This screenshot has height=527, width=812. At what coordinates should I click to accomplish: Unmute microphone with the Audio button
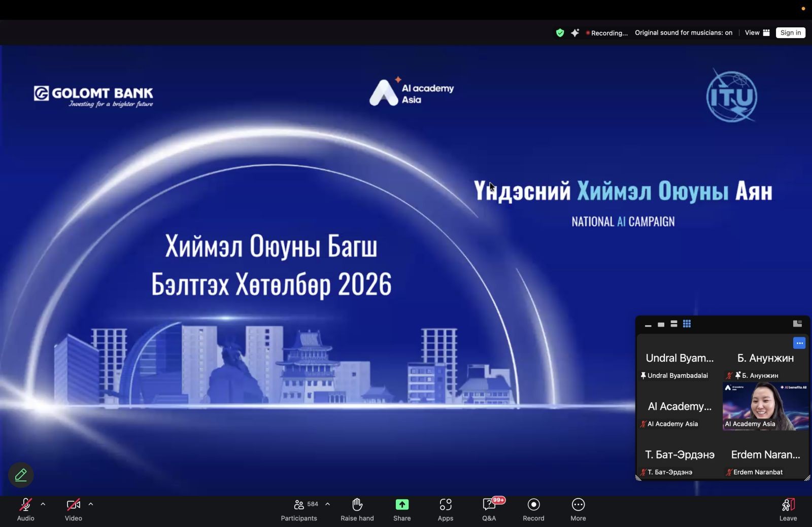[25, 509]
